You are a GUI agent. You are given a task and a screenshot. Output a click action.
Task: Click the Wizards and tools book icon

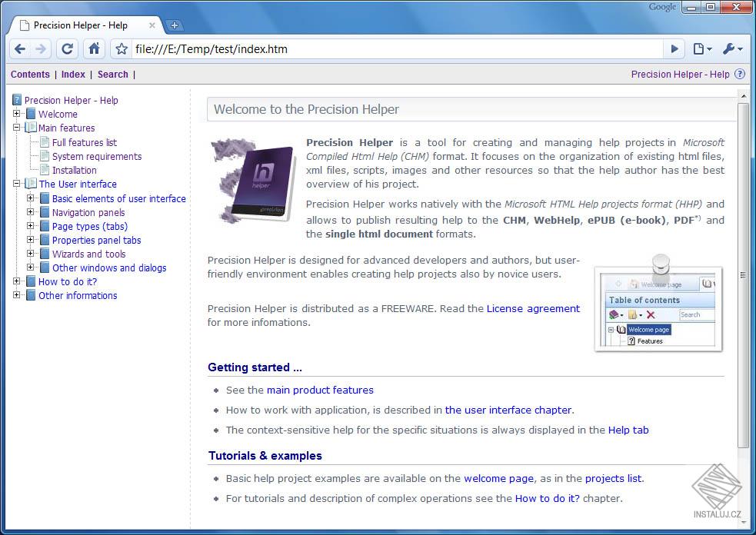pyautogui.click(x=45, y=254)
